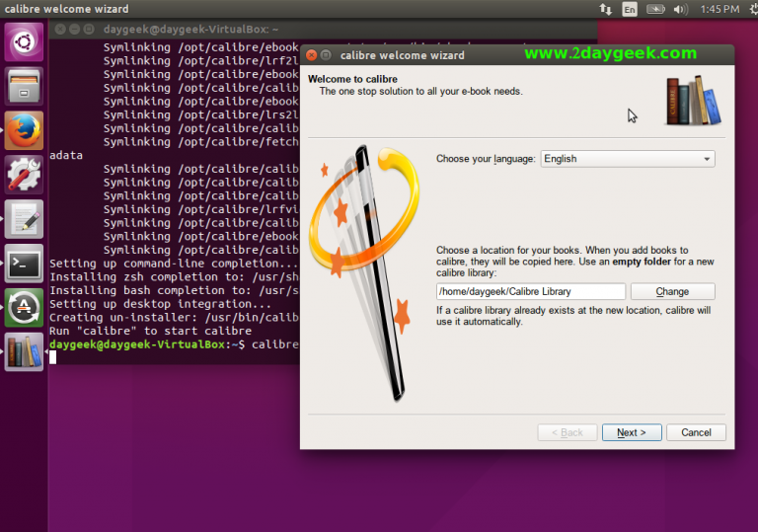The height and width of the screenshot is (532, 758).
Task: Click the wizard title bar 'calibre welcome wizard'
Action: click(x=403, y=55)
